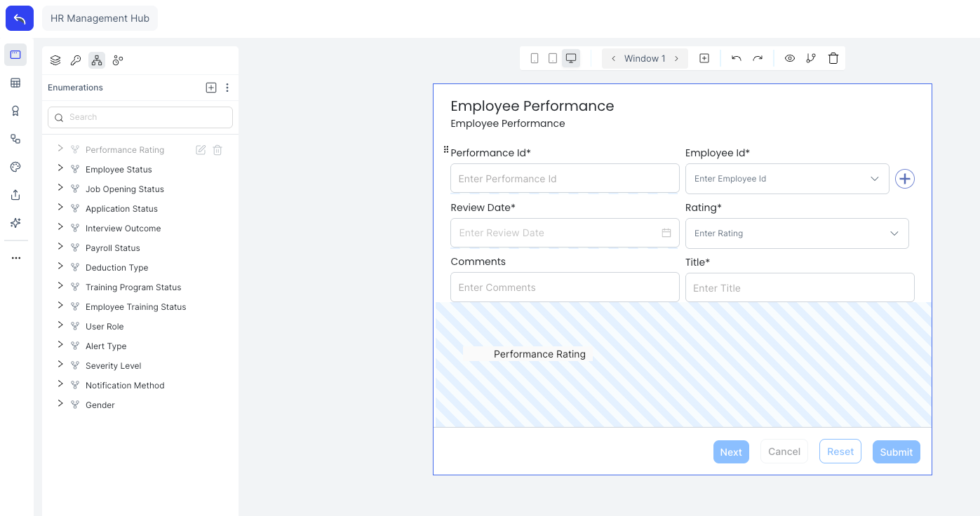Image resolution: width=980 pixels, height=516 pixels.
Task: Click the redo arrow in toolbar
Action: pos(758,59)
